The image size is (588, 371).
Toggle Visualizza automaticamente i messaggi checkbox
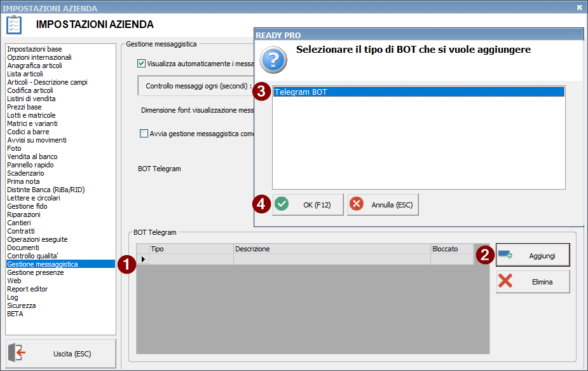(x=141, y=63)
